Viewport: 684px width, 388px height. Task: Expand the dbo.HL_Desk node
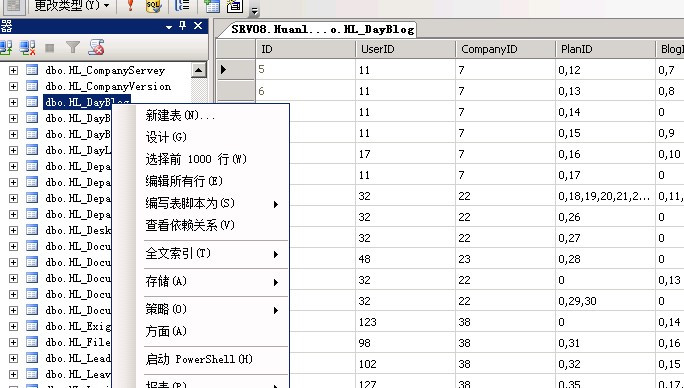(14, 230)
